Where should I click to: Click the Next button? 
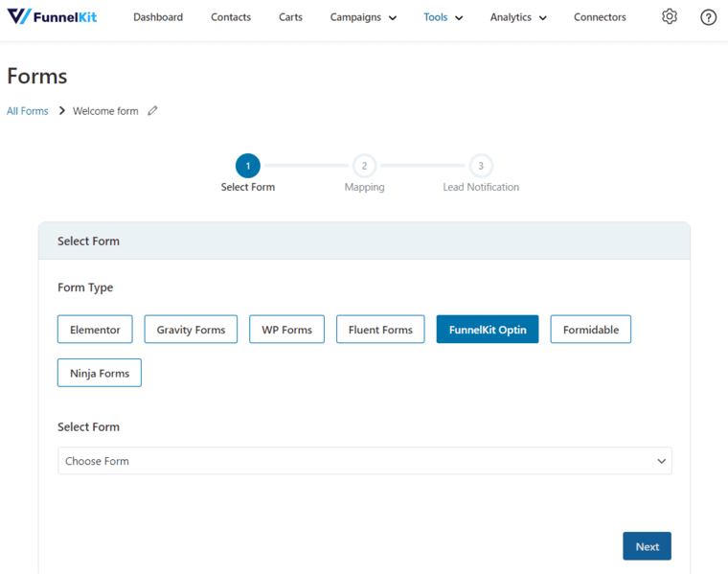pos(647,546)
